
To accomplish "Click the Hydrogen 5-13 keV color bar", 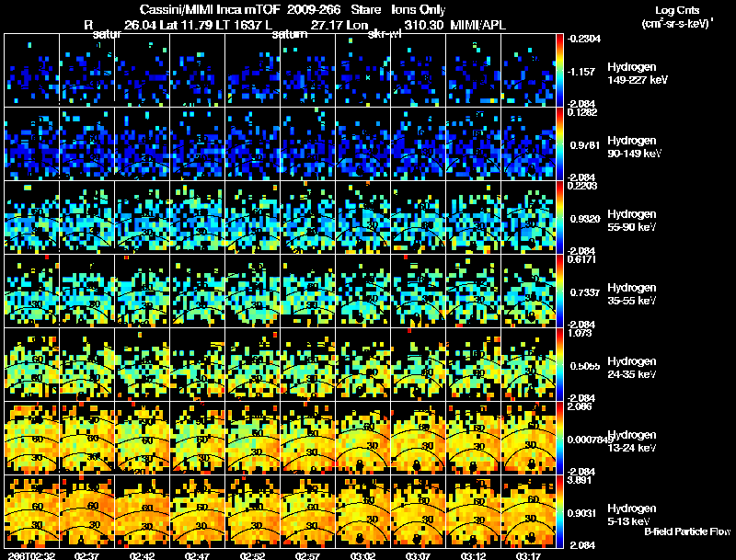I will pos(559,512).
